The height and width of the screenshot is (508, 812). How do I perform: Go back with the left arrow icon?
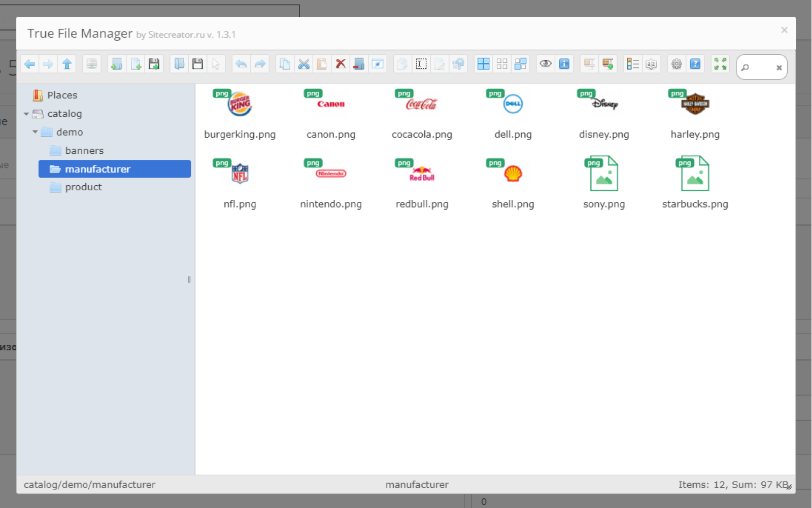(29, 64)
